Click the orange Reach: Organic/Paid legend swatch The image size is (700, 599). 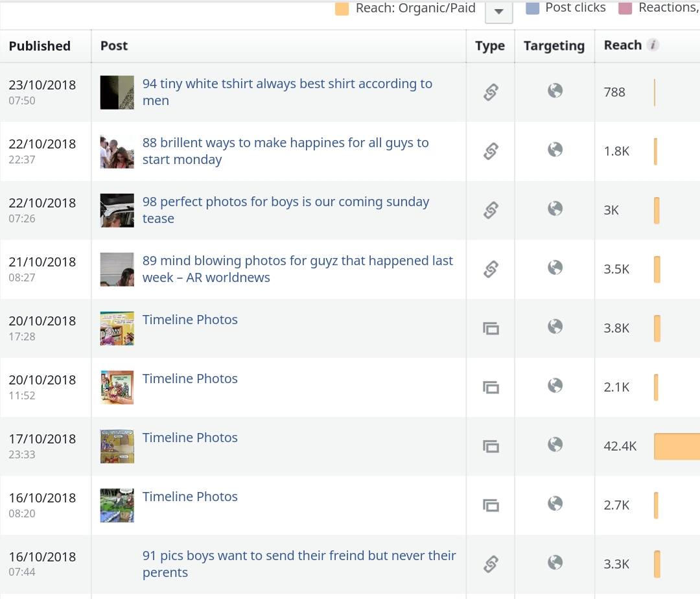click(342, 8)
